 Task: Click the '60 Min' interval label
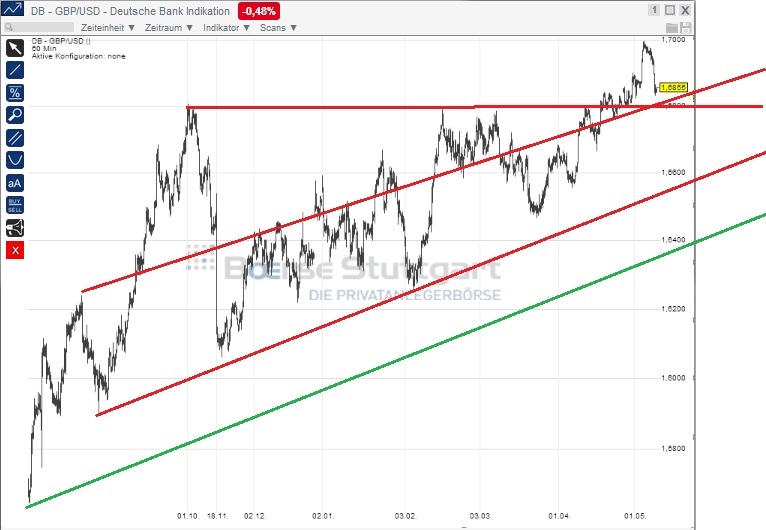click(x=44, y=49)
